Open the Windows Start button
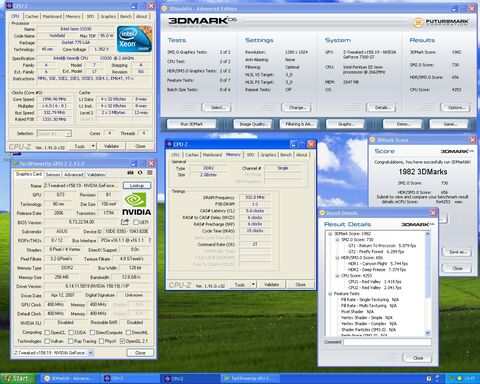Screen dimensions: 480x384 [x=18, y=379]
